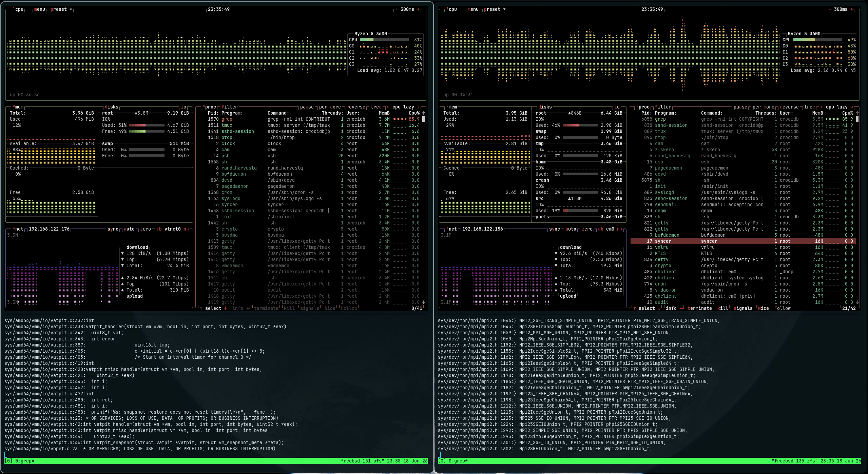
Task: Click the scroll-up arrow beside Cpu% in the right pane
Action: click(857, 113)
